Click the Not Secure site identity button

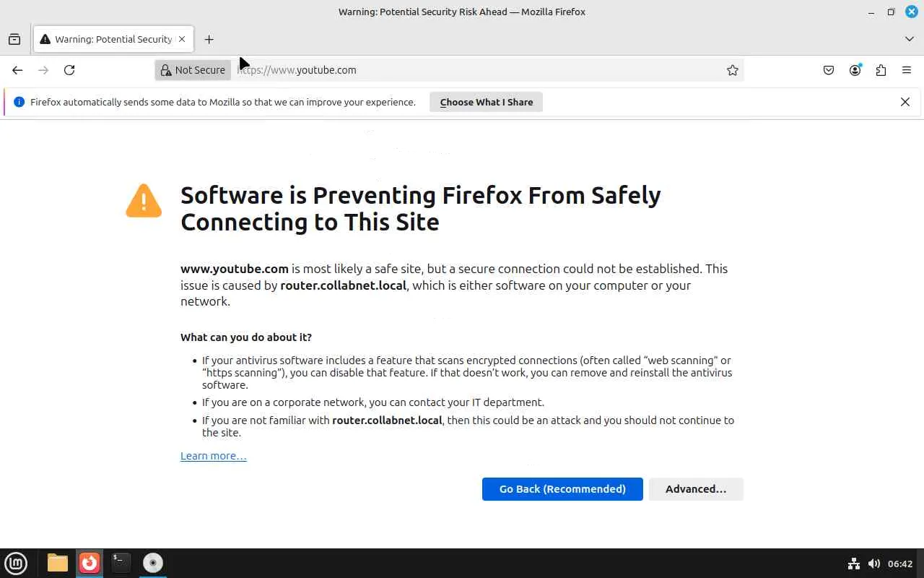point(193,70)
